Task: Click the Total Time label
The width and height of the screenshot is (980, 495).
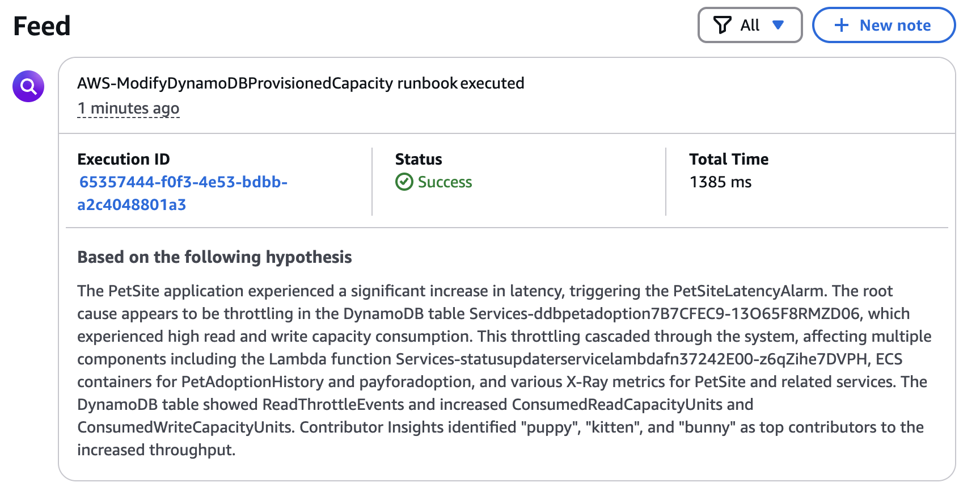Action: tap(729, 159)
